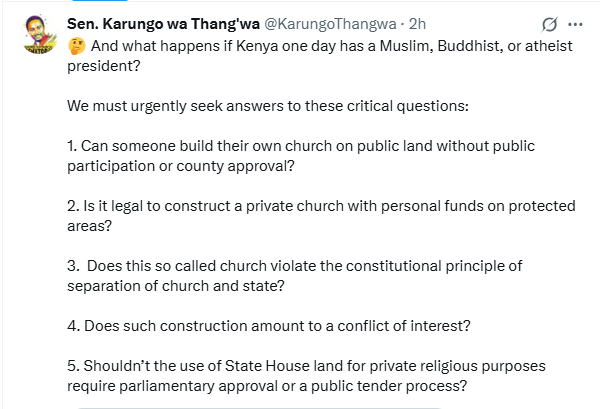Open the three-dot more options menu
The image size is (600, 409).
click(x=575, y=23)
